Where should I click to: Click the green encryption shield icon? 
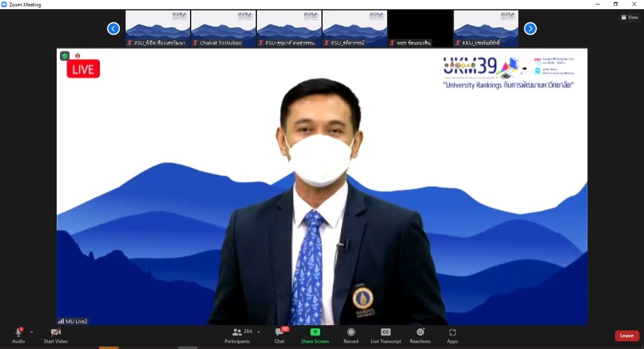[65, 56]
